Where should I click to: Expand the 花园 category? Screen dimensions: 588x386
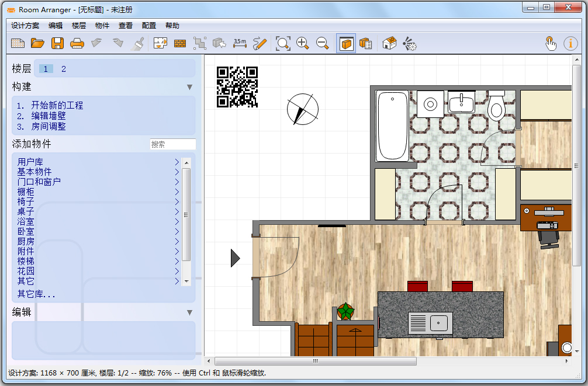click(x=98, y=271)
